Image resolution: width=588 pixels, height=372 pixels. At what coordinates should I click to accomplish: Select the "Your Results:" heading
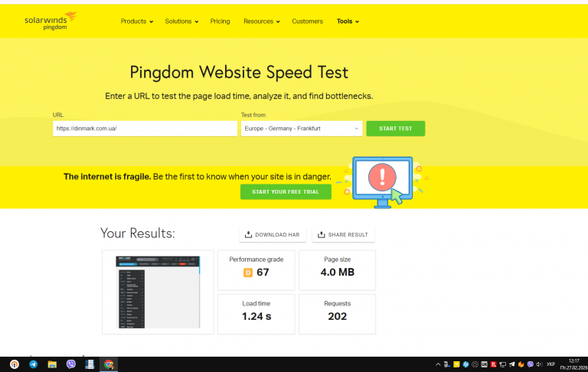coord(138,233)
